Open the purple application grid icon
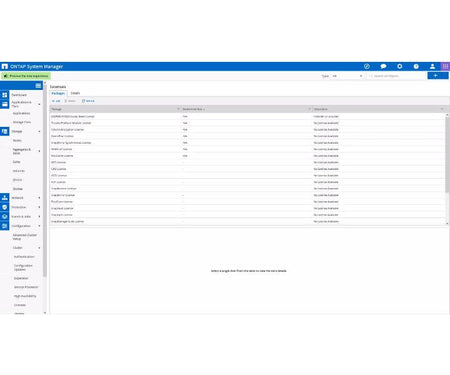Image resolution: width=450 pixels, height=375 pixels. [x=445, y=66]
